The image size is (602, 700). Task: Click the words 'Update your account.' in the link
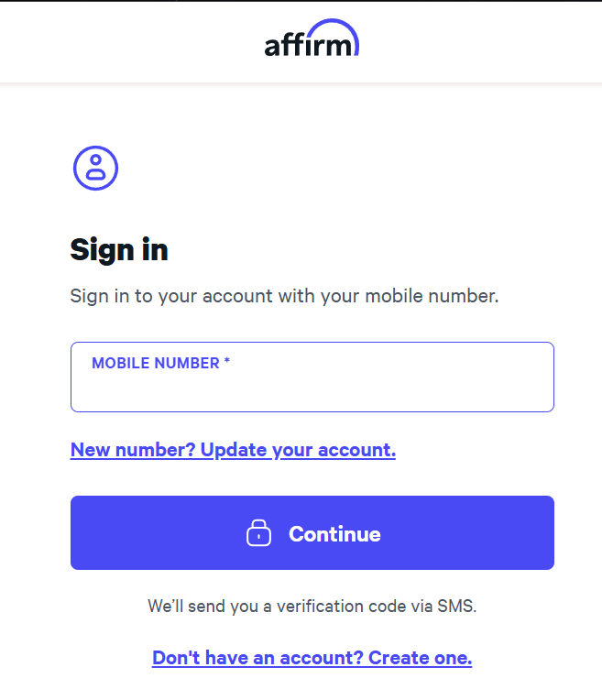(299, 450)
